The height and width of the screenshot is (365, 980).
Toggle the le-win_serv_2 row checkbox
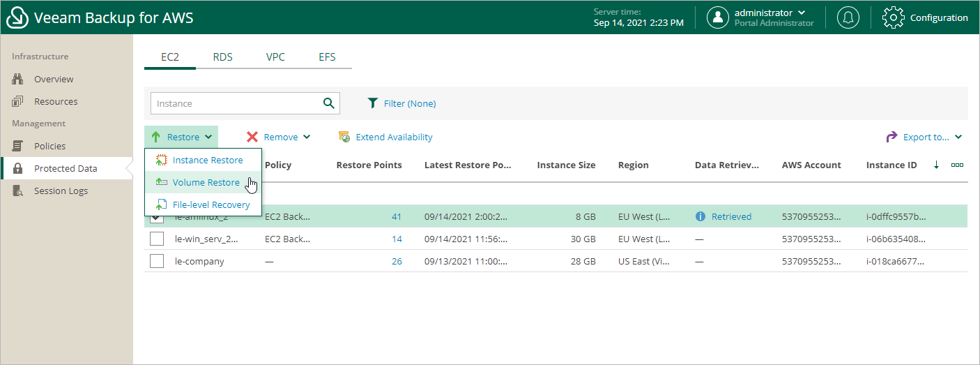click(x=157, y=239)
